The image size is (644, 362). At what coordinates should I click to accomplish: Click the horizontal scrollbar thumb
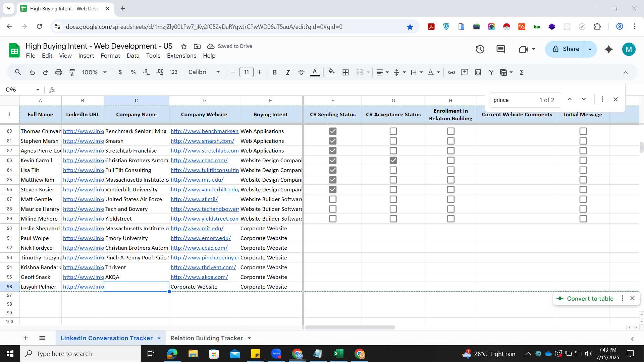350,327
